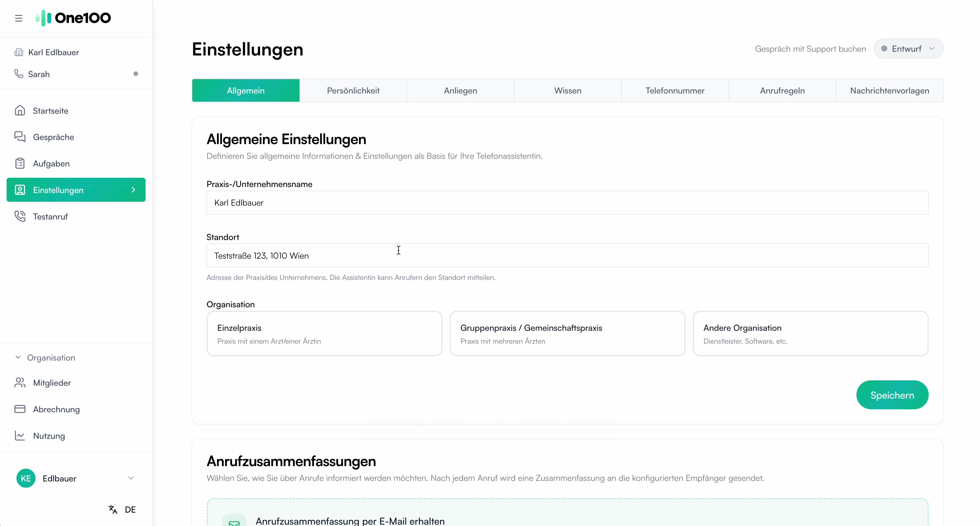Viewport: 980px width, 526px height.
Task: Switch to the Persönlichkeit tab
Action: click(353, 91)
